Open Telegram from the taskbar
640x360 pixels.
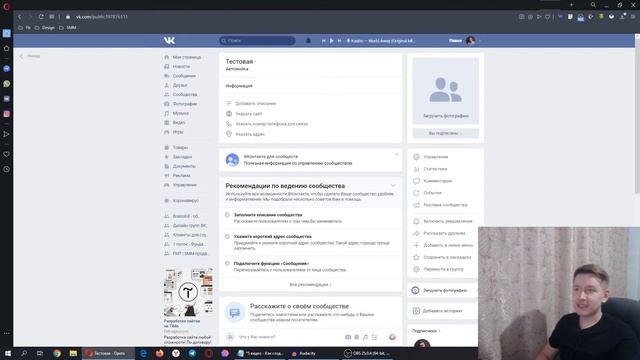point(192,353)
